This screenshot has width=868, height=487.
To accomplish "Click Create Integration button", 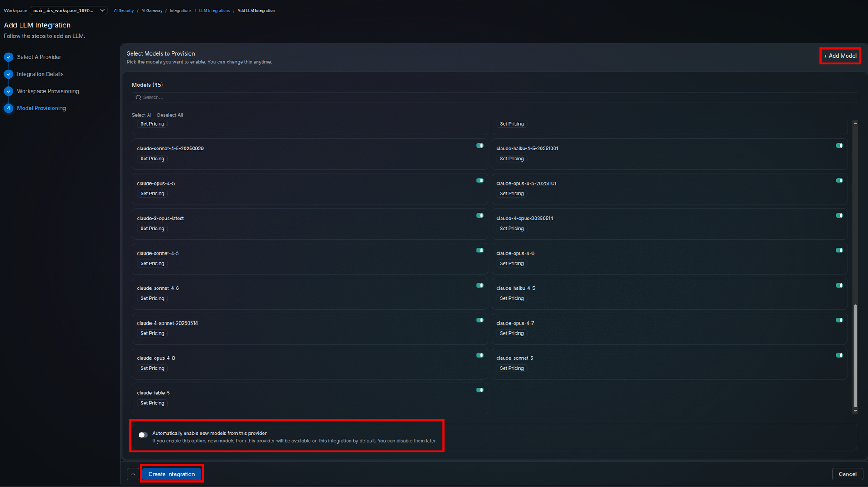I will click(172, 474).
